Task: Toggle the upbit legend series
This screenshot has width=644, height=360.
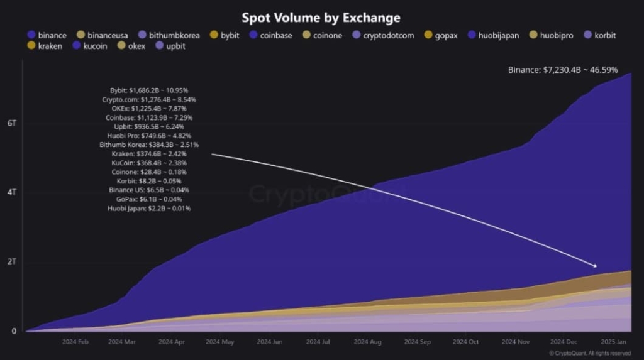Action: pos(170,46)
